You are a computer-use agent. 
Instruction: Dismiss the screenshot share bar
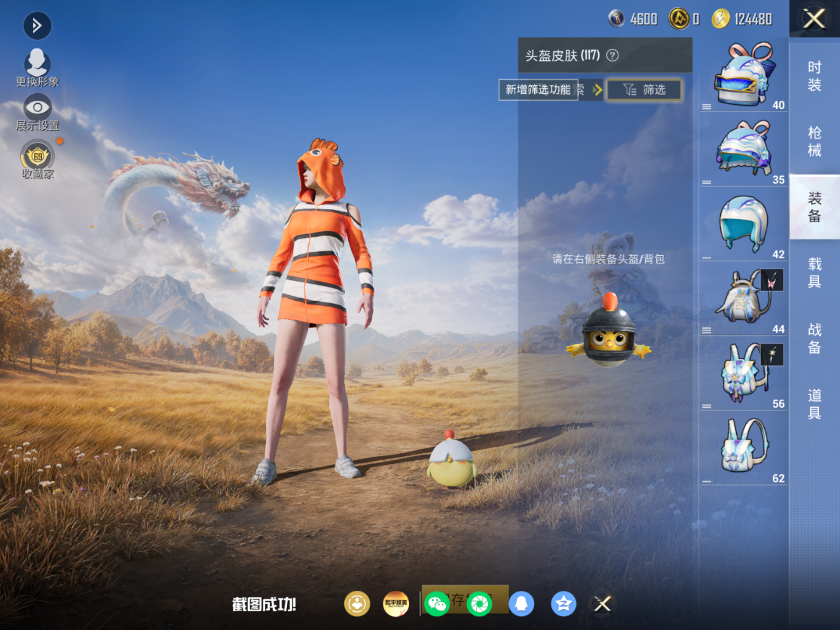tap(603, 604)
